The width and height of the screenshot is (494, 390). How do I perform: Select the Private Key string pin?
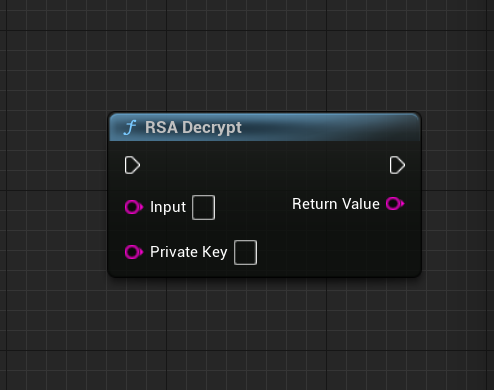pos(134,252)
